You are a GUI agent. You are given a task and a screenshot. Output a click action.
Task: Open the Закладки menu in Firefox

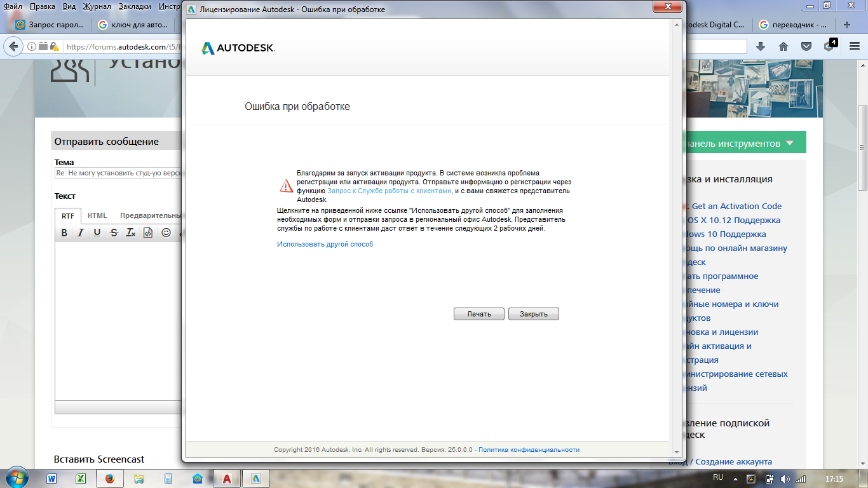135,6
